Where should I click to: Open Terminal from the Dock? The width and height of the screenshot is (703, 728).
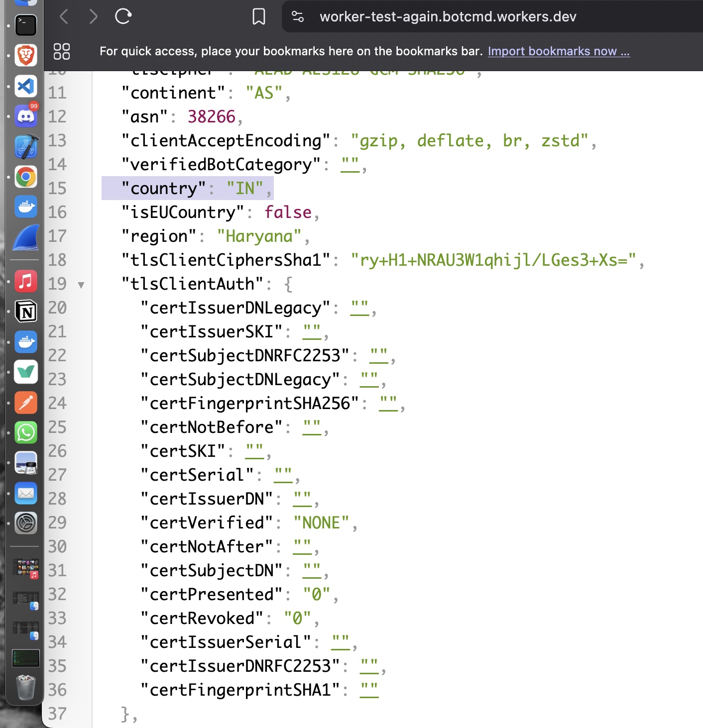(26, 25)
